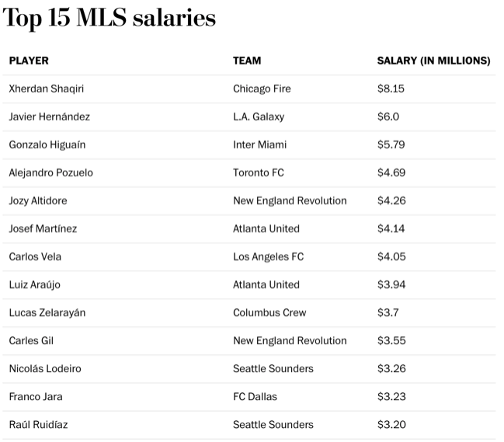The height and width of the screenshot is (442, 504).
Task: Select the Inter Miami team cell
Action: (x=259, y=144)
